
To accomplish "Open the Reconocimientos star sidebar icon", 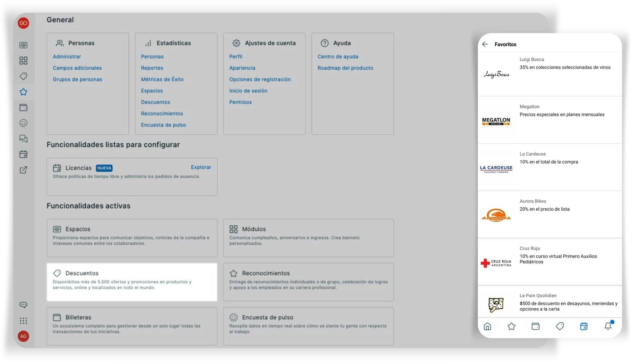I will tap(24, 92).
